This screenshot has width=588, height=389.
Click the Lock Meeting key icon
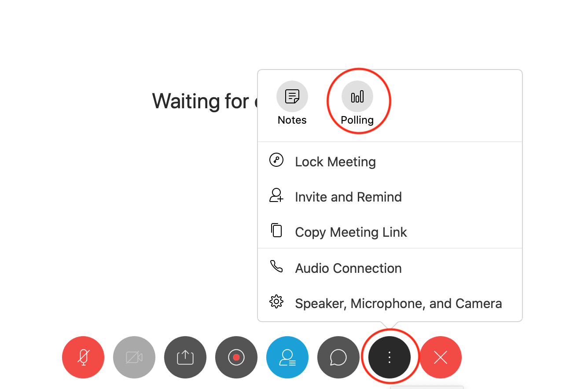276,160
